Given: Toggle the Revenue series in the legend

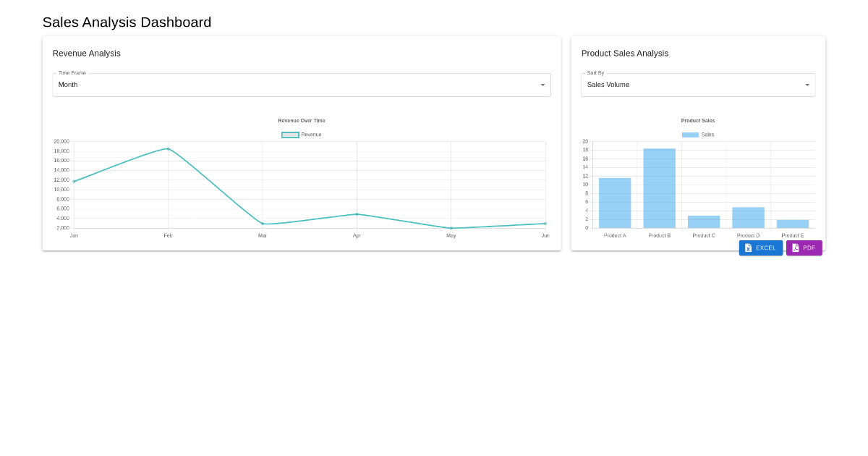Looking at the screenshot, I should (301, 135).
